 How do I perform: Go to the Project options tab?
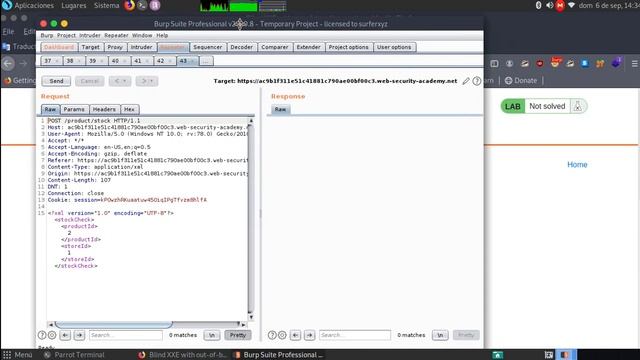coord(349,47)
